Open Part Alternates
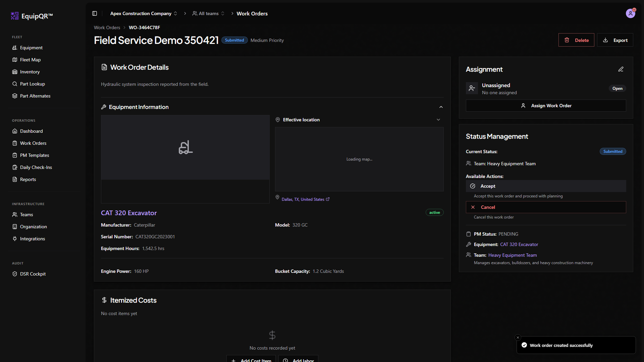 (35, 96)
